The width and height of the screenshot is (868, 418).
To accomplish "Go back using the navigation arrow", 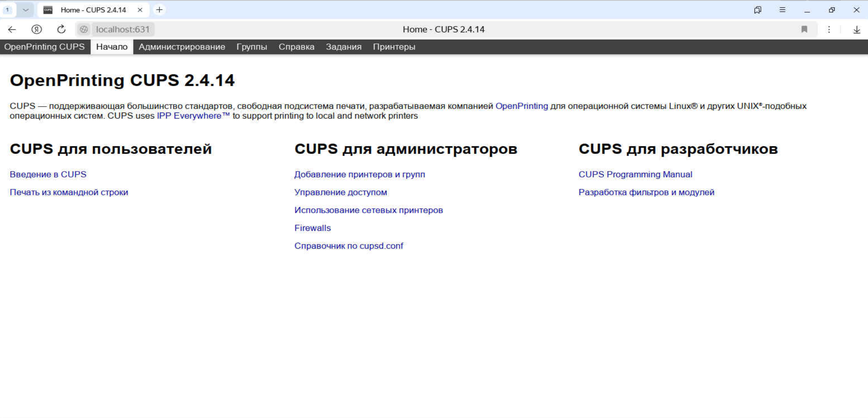I will click(x=12, y=29).
